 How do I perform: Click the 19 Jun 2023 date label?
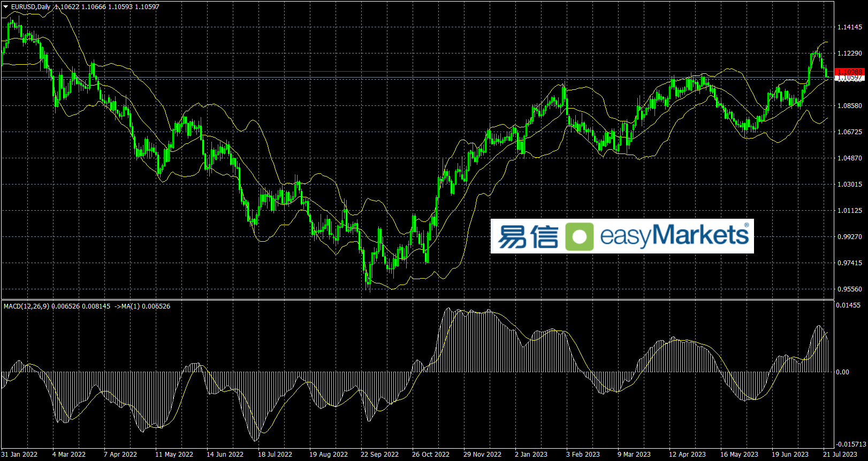point(790,455)
